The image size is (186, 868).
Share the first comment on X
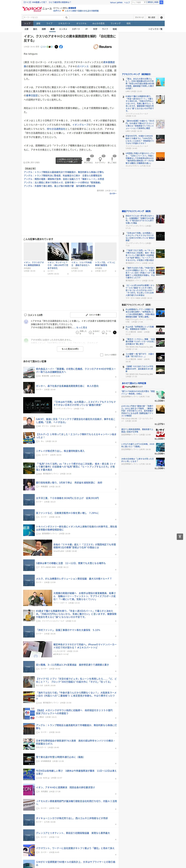115,333
